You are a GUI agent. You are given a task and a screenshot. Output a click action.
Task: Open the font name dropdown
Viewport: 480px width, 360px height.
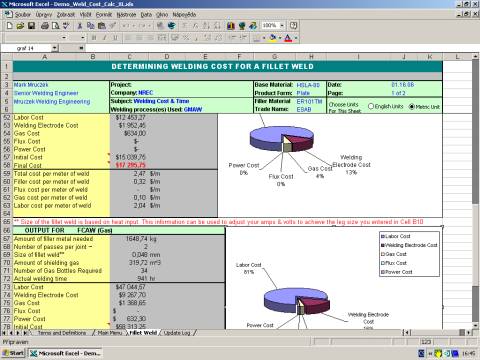point(64,38)
